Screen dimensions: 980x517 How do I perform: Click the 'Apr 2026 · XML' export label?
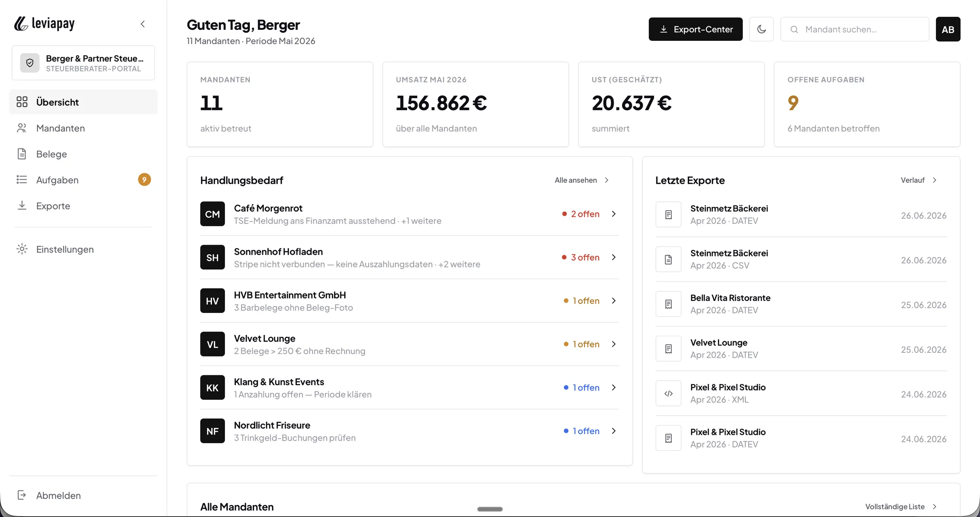[x=719, y=399]
